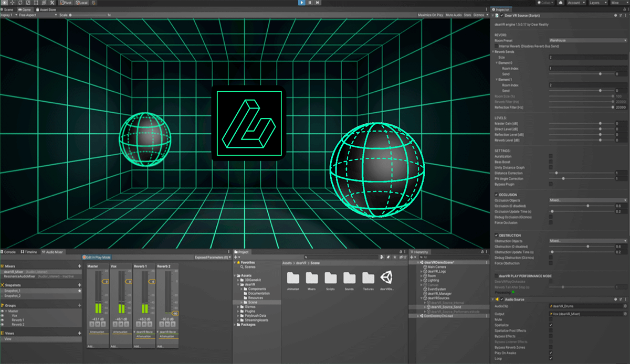Open the cloud services icon
630x364 pixels.
561,3
